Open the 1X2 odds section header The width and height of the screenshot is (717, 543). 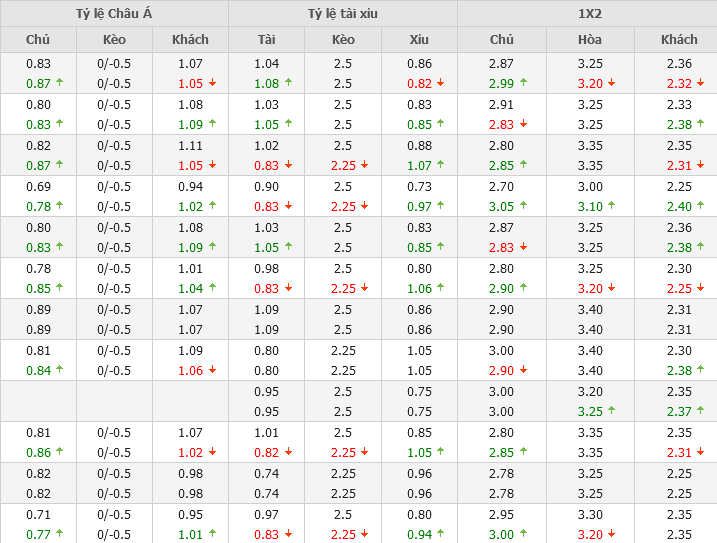click(587, 13)
